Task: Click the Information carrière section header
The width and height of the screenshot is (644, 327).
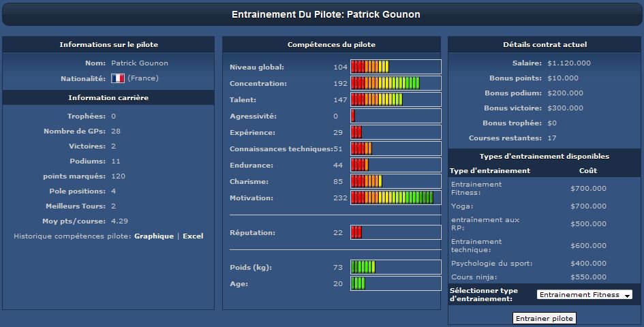Action: (108, 97)
